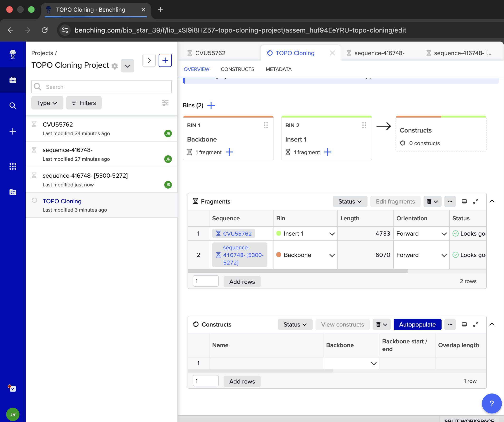
Task: Open Fragments delete trash dropdown
Action: (x=432, y=201)
